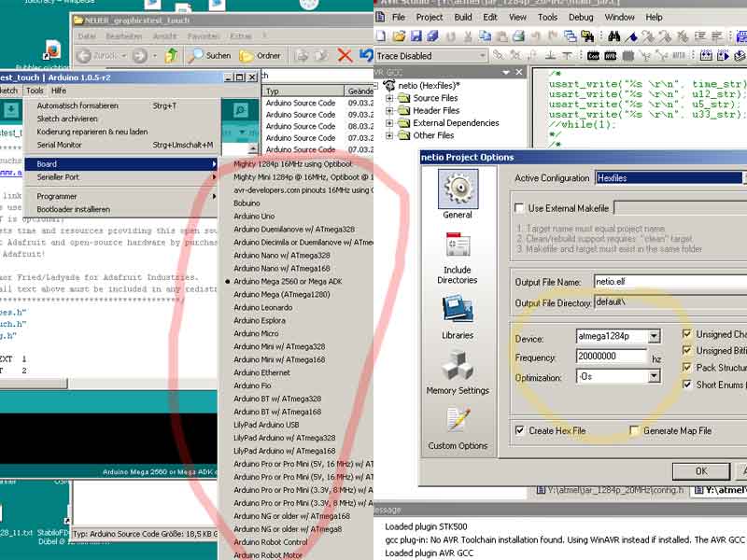Open the Device dropdown showing atmega1284p
747x560 pixels.
pos(655,336)
